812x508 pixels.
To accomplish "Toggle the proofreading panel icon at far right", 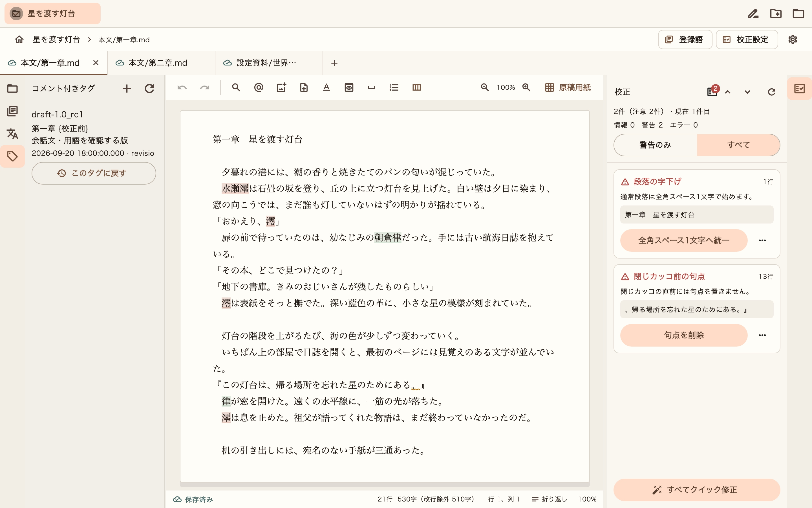I will tap(800, 89).
